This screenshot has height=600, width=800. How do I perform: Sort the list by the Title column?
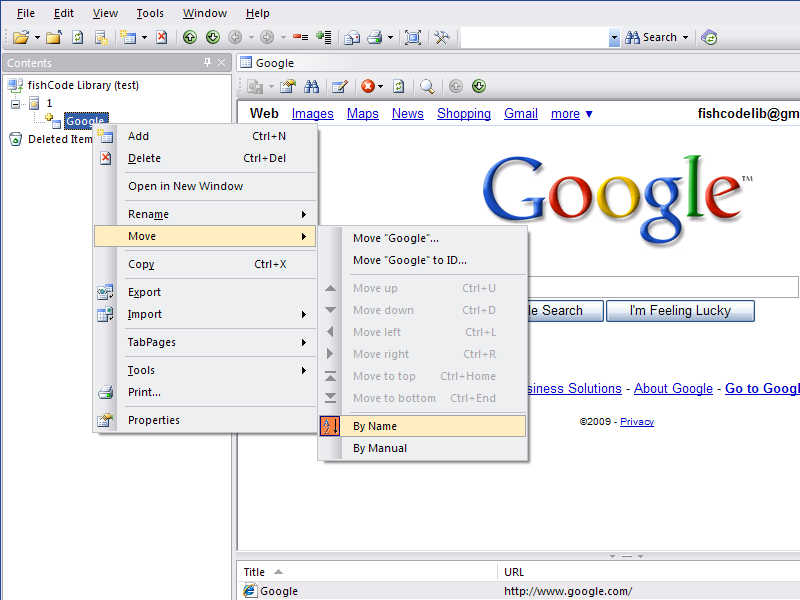coord(366,572)
